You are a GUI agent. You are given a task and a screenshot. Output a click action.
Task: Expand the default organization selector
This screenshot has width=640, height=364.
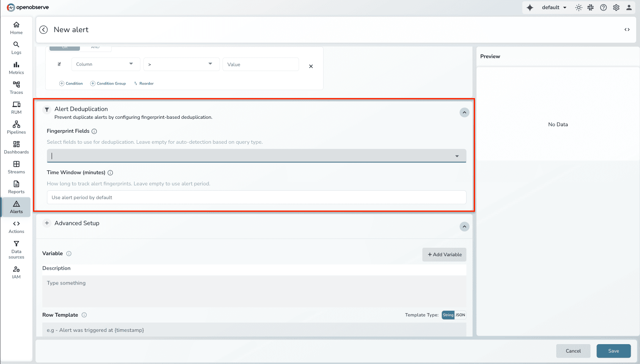pos(554,7)
